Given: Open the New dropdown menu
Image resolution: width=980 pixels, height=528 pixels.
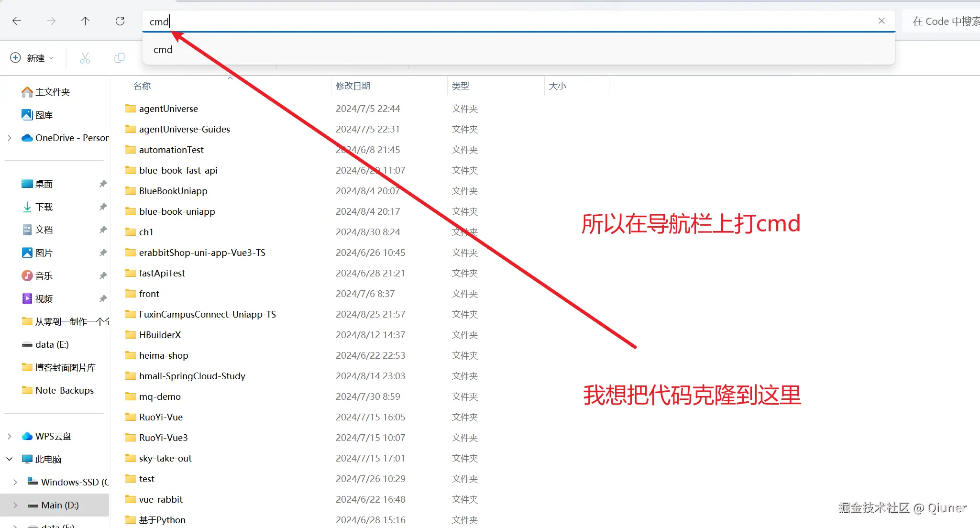Looking at the screenshot, I should pyautogui.click(x=32, y=58).
